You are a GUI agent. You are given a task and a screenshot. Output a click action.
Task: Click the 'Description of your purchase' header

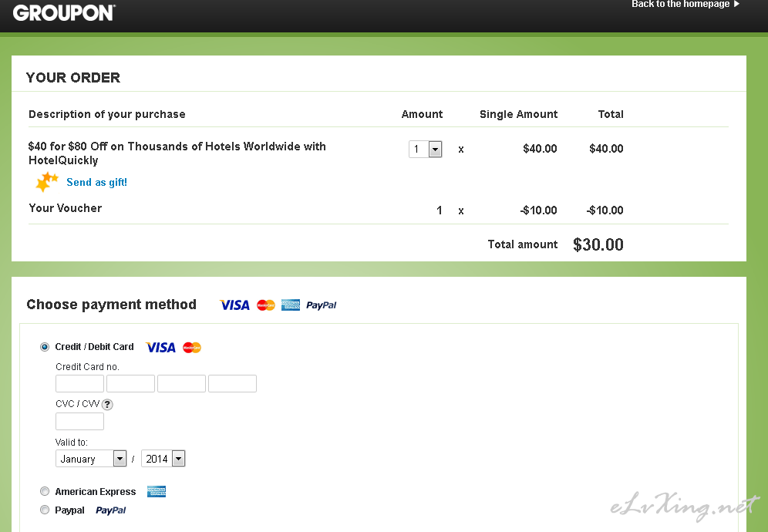tap(106, 114)
